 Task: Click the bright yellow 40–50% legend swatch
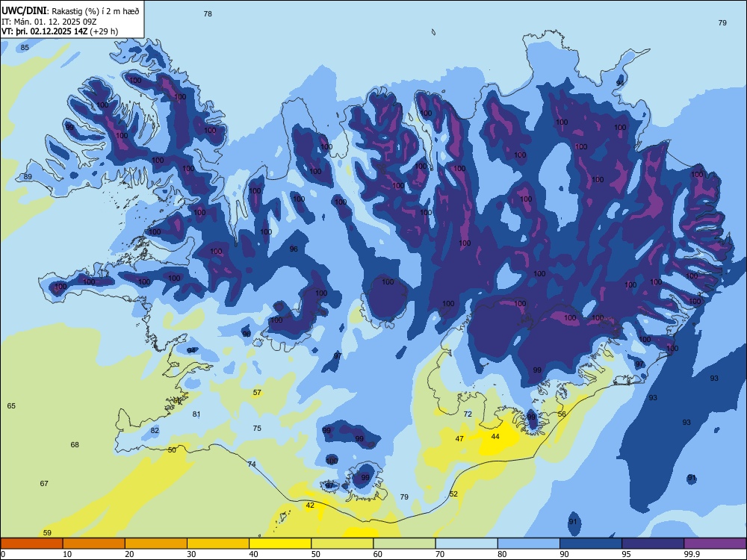(280, 544)
